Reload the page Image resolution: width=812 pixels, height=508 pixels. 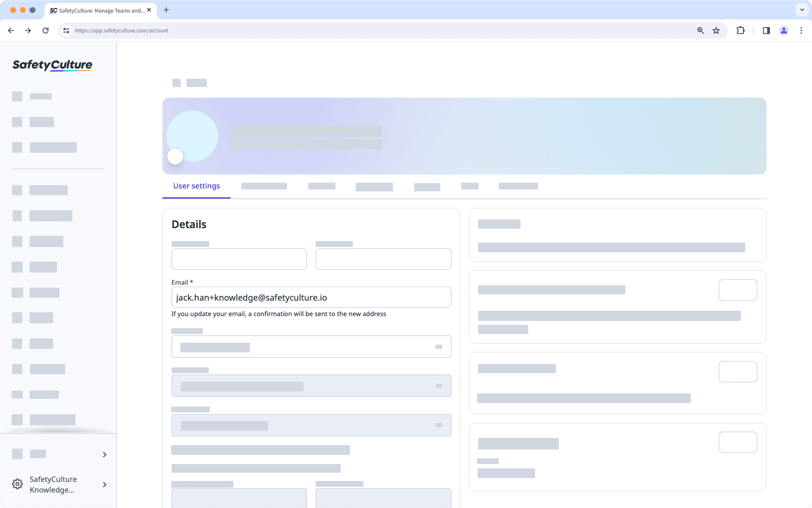(45, 30)
